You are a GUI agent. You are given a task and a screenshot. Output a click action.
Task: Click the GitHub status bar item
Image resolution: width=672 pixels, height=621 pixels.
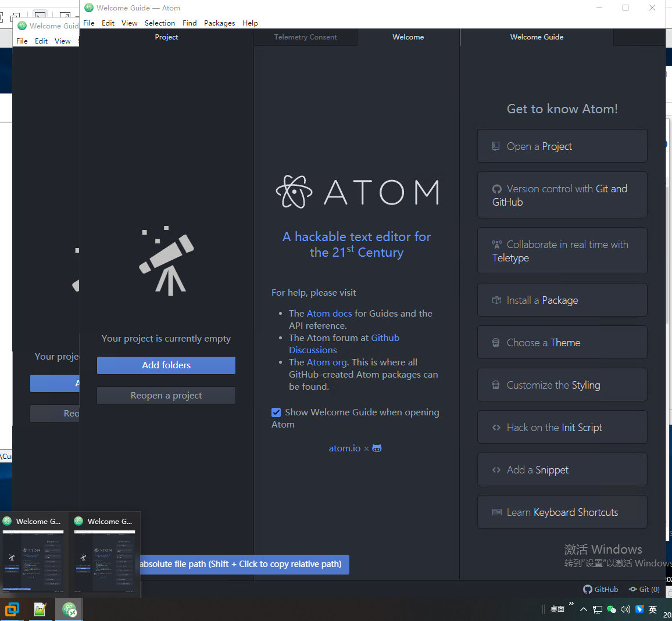pos(600,589)
